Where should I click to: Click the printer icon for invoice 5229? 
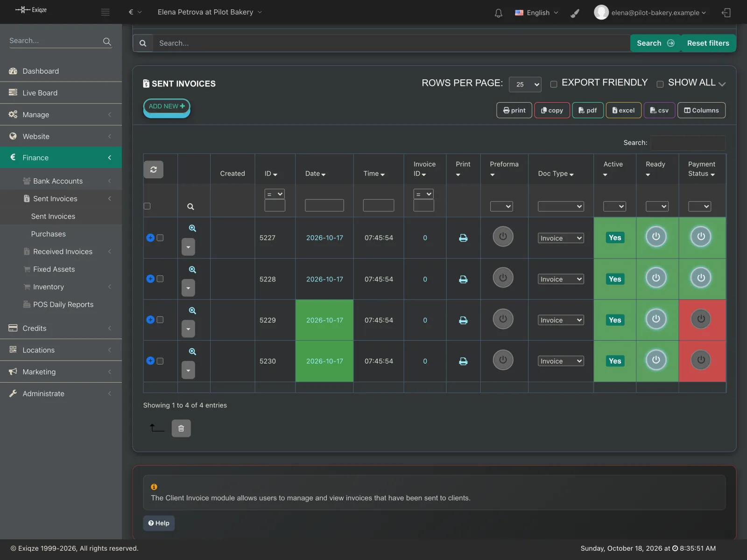pyautogui.click(x=463, y=320)
